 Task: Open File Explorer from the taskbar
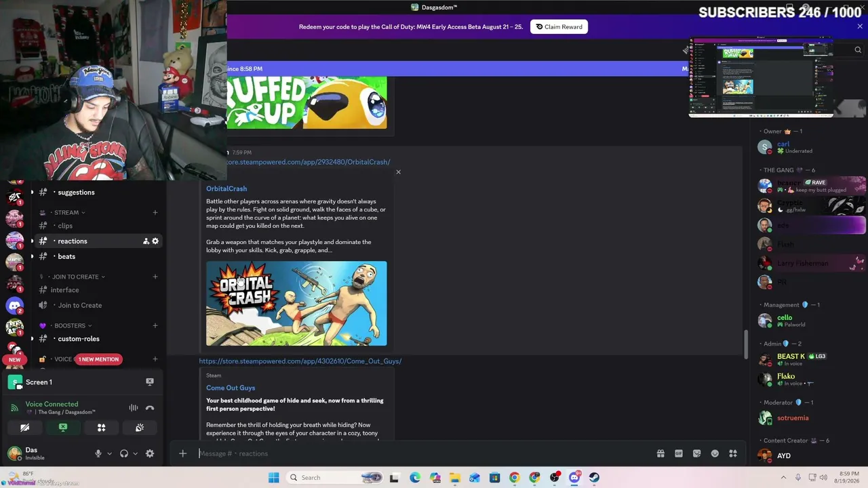pos(454,478)
